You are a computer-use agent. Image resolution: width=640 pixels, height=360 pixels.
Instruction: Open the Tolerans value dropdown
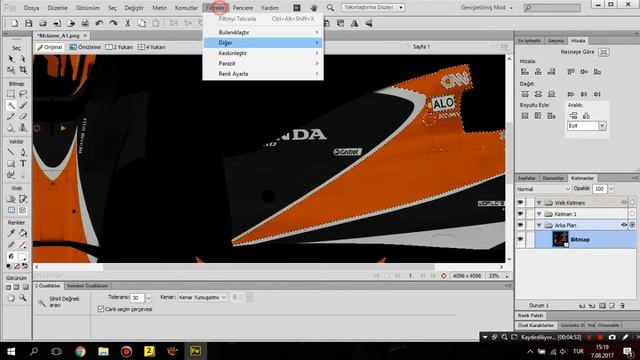point(148,298)
